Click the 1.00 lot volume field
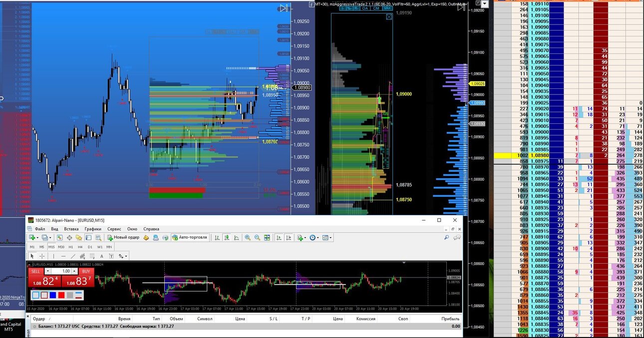 point(61,271)
